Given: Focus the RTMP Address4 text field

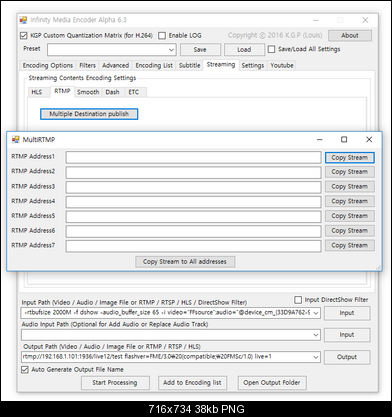Looking at the screenshot, I should pyautogui.click(x=193, y=202).
